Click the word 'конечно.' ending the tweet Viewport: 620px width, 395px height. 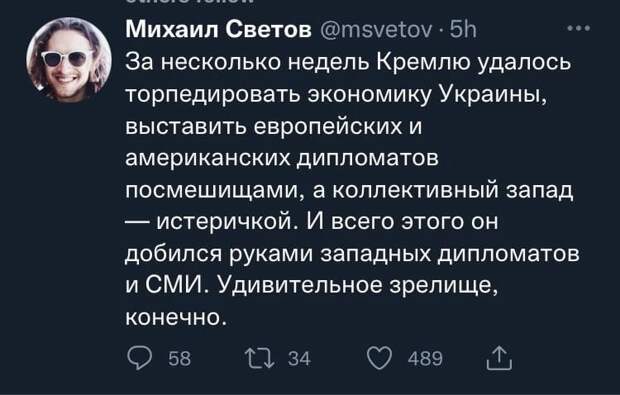177,317
